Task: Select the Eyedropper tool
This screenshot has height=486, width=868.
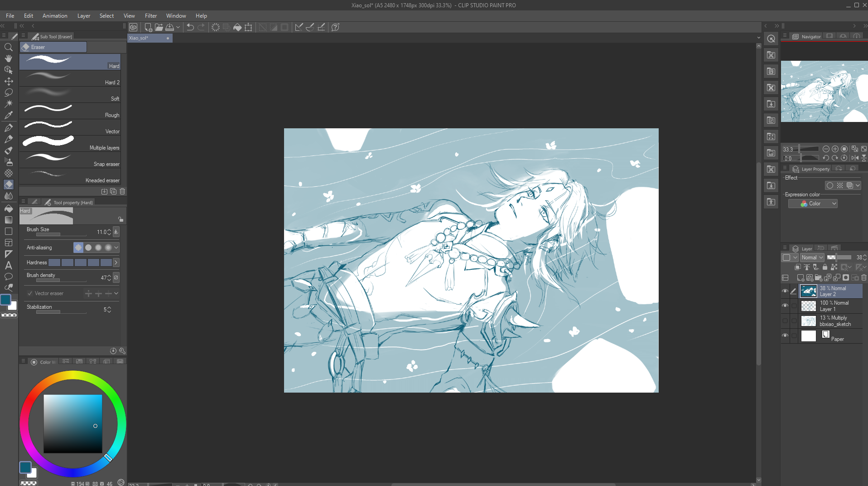Action: (x=8, y=115)
